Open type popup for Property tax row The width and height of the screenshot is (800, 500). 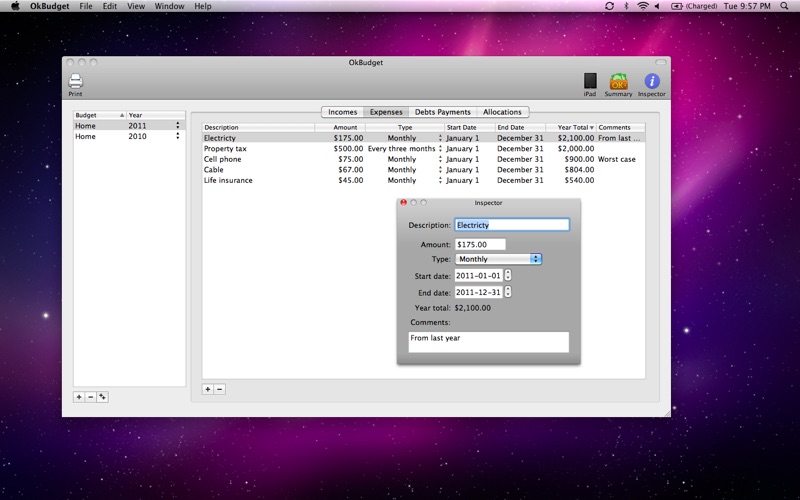(440, 148)
